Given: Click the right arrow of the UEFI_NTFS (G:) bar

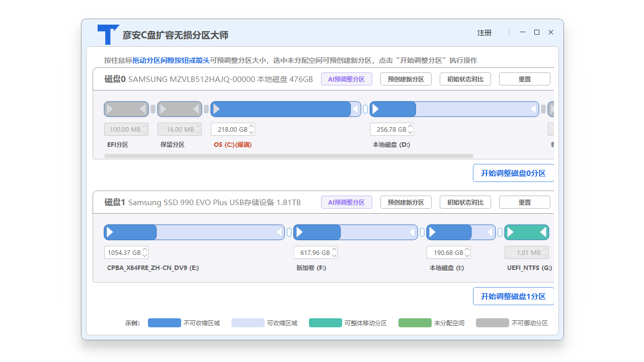Looking at the screenshot, I should point(543,232).
